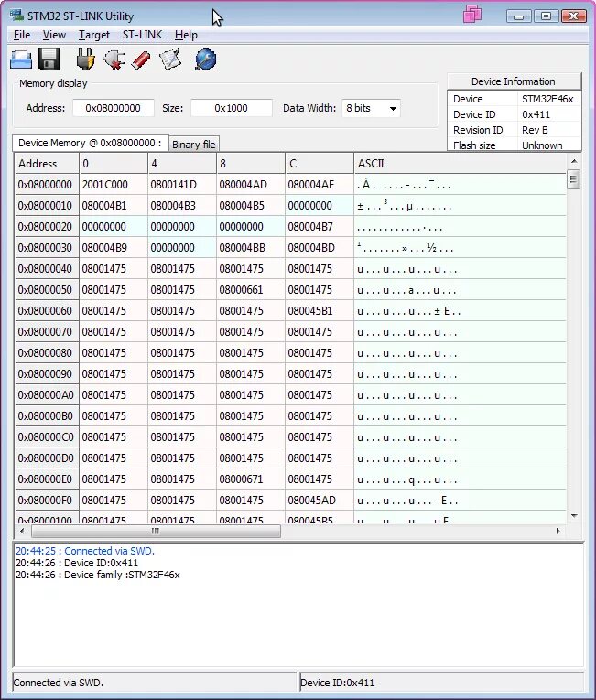Open the Help menu
The width and height of the screenshot is (596, 700).
coord(186,35)
